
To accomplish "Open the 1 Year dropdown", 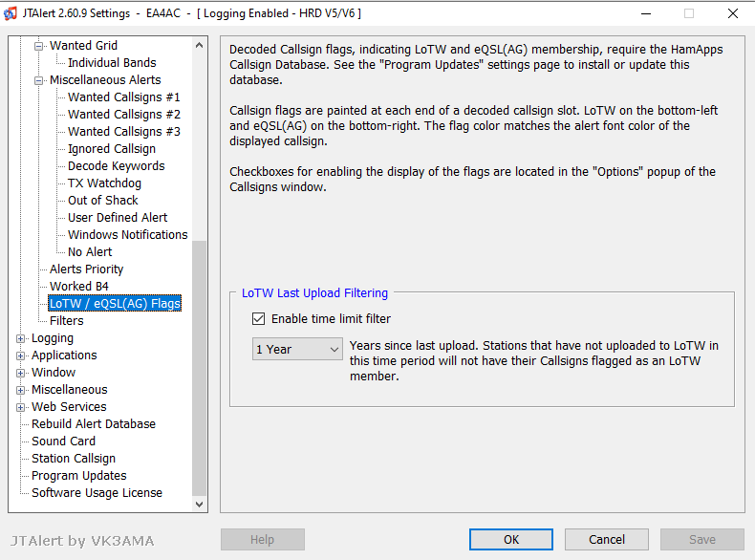I will (297, 349).
